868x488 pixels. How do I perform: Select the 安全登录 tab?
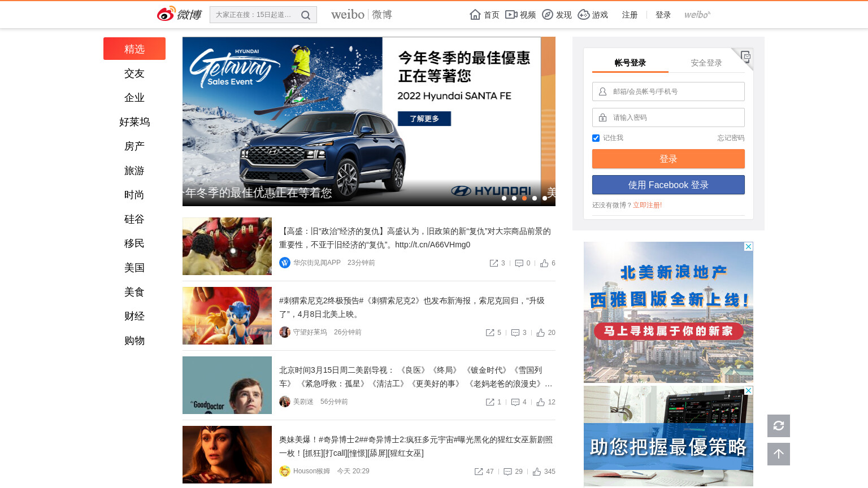[x=706, y=63]
